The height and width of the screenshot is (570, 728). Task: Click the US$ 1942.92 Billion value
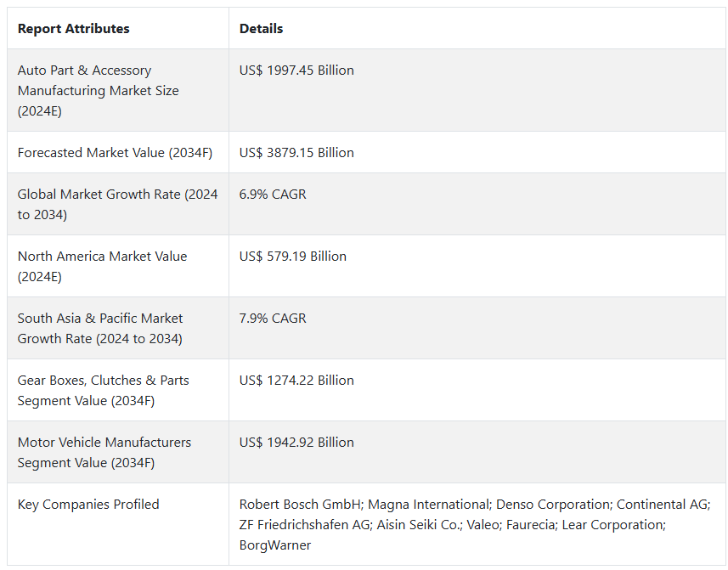pyautogui.click(x=296, y=443)
